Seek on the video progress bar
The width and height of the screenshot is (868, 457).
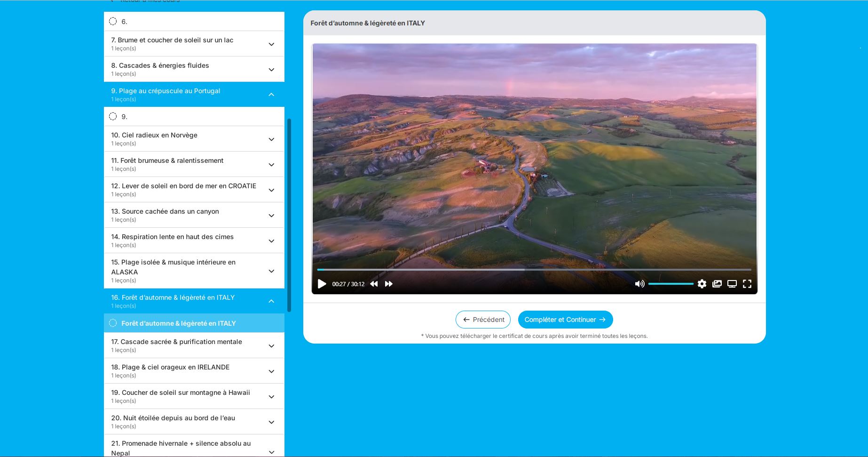point(534,270)
